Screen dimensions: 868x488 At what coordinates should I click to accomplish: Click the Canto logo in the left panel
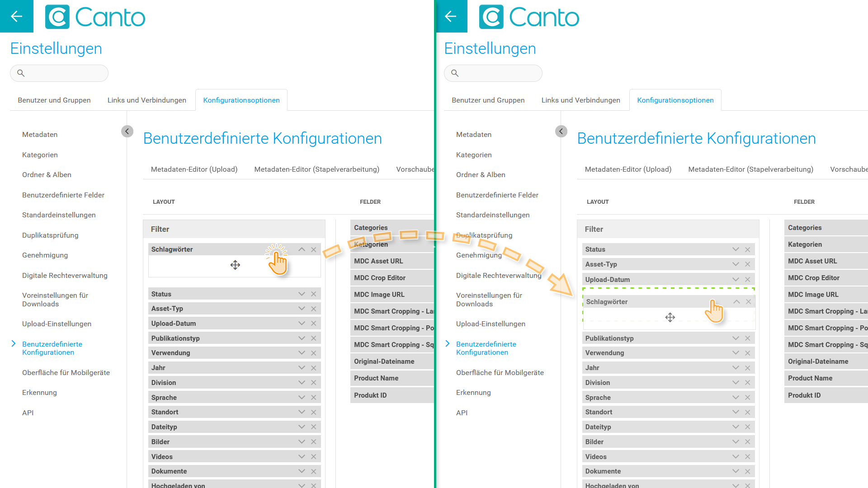point(95,17)
